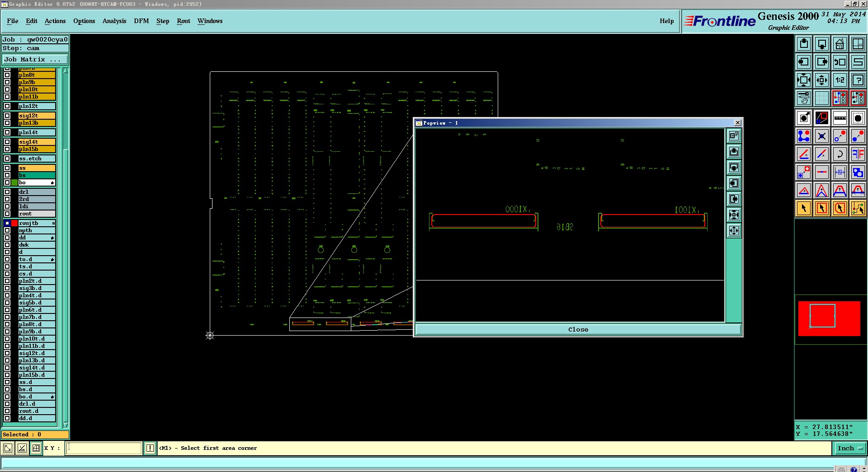Click the Close button in Popview
Viewport: 868px width, 472px height.
pyautogui.click(x=578, y=329)
